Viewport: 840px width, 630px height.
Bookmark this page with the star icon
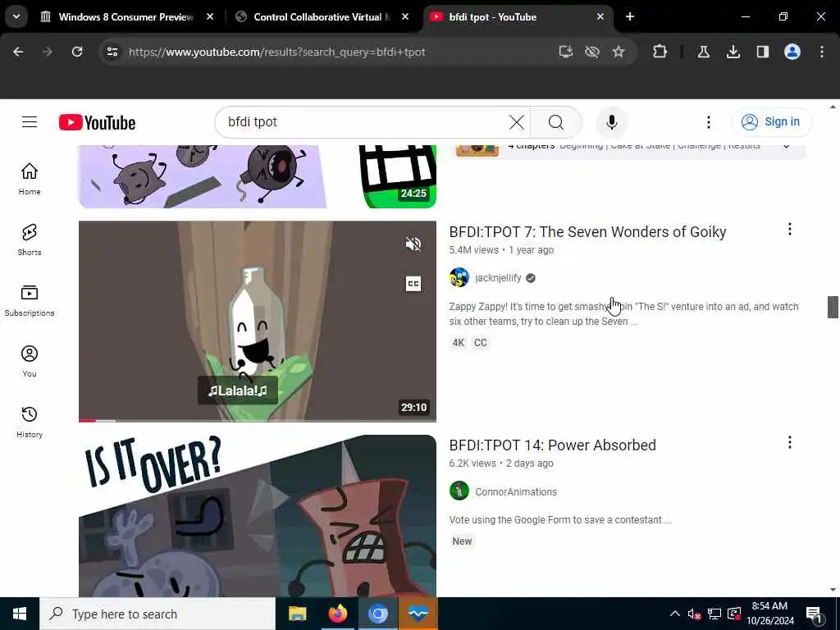tap(619, 52)
